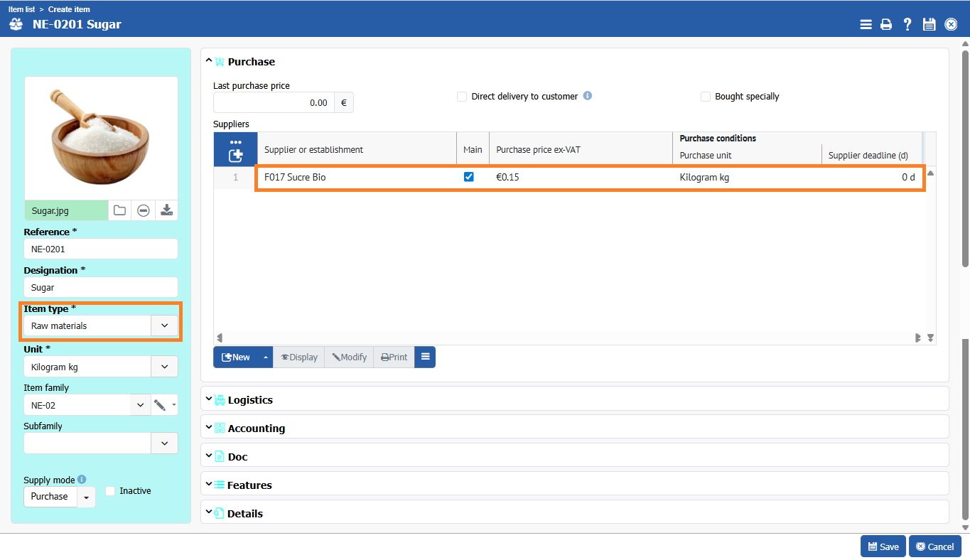Edit item family with the pencil icon
970x560 pixels.
coord(160,405)
